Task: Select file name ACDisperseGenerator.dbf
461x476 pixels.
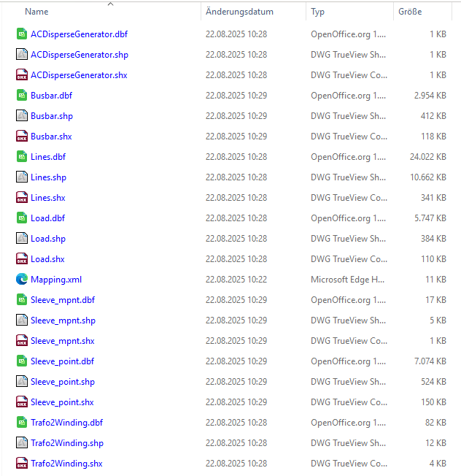Action: (x=80, y=34)
